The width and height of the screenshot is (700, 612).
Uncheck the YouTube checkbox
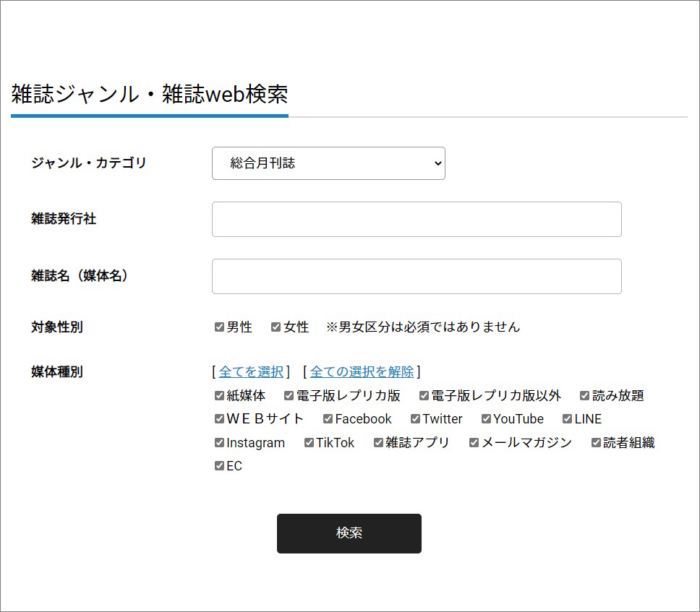point(486,419)
